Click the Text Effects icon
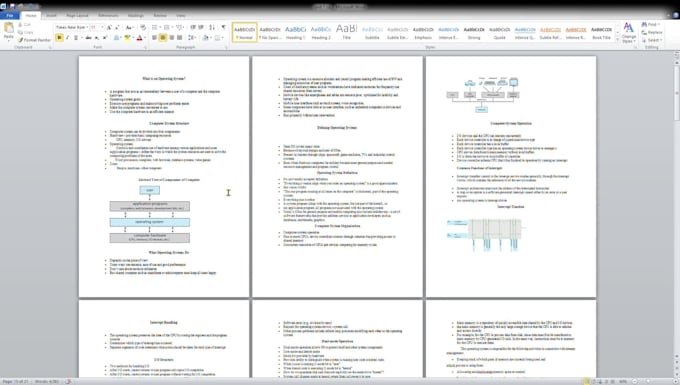680x385 pixels. tap(117, 38)
